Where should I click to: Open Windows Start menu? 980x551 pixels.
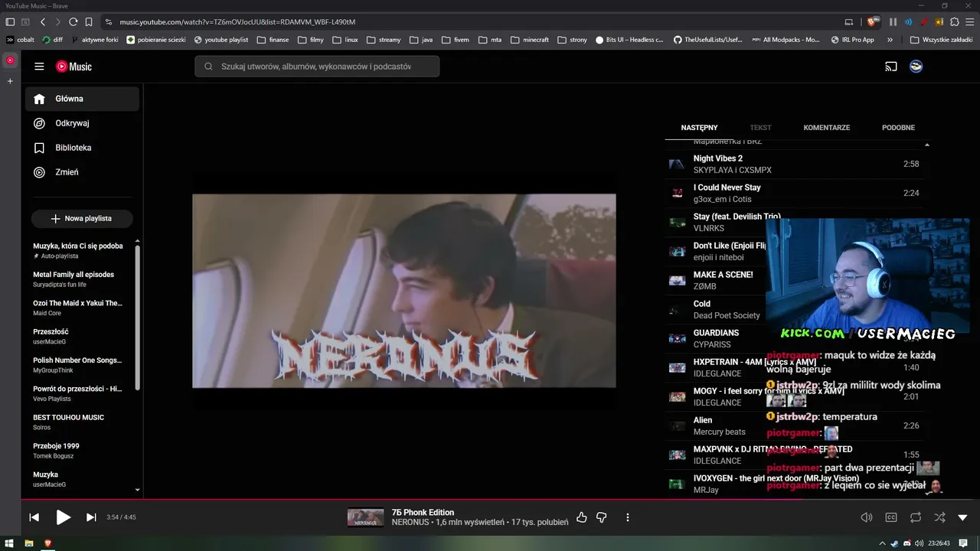(10, 543)
